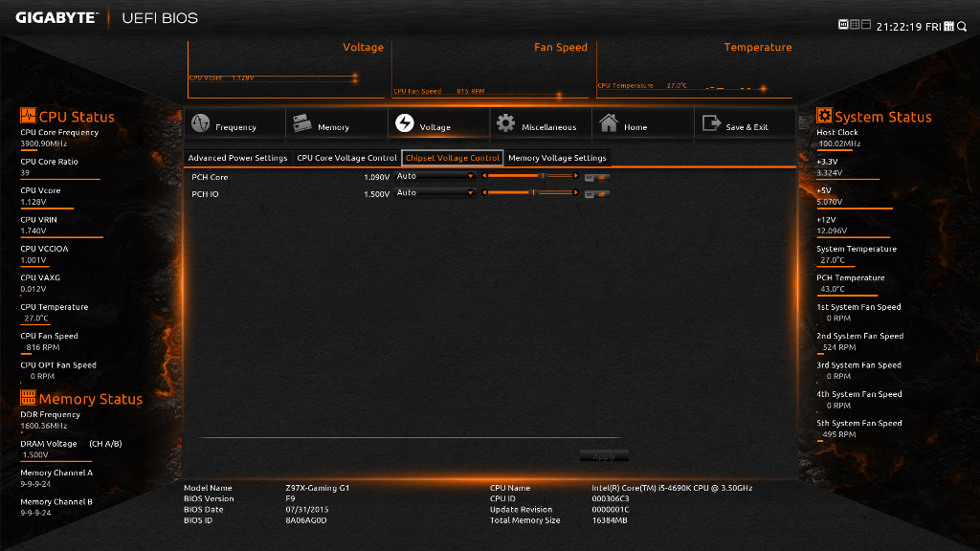Open the PCH Core Auto dropdown
Image resolution: width=980 pixels, height=551 pixels.
tap(435, 176)
